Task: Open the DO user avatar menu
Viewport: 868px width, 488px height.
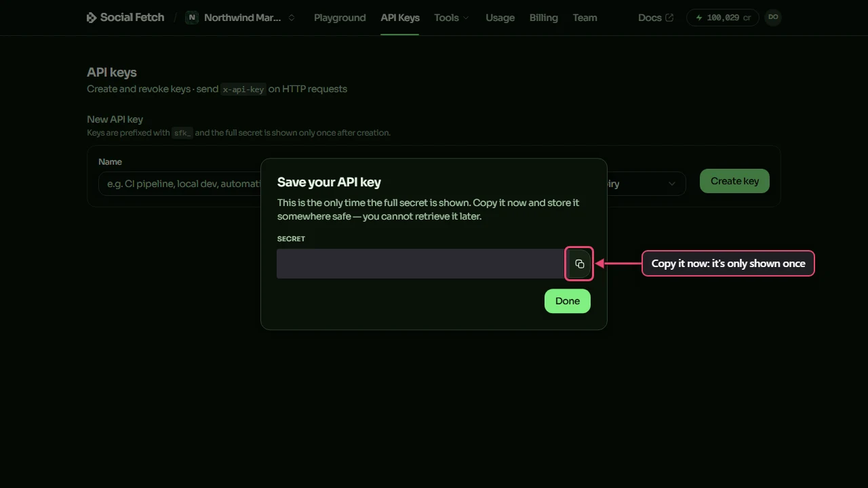Action: (773, 18)
